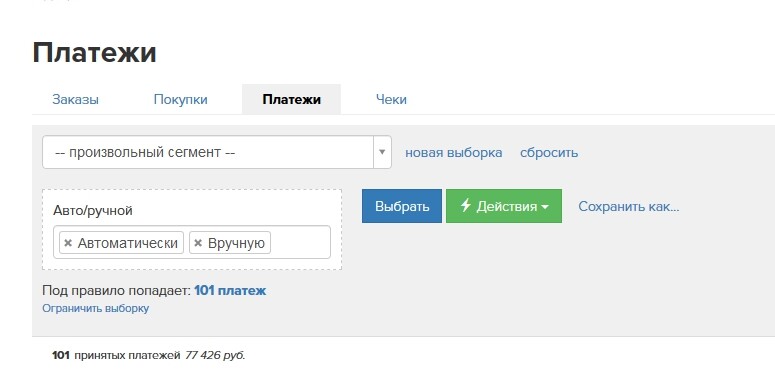Open the 101 платеж link
The width and height of the screenshot is (775, 375).
pyautogui.click(x=230, y=291)
